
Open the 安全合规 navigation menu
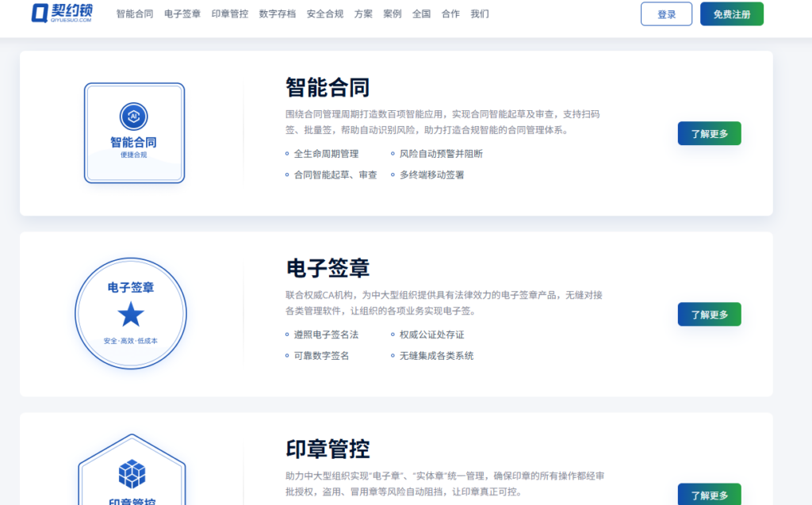[x=325, y=14]
